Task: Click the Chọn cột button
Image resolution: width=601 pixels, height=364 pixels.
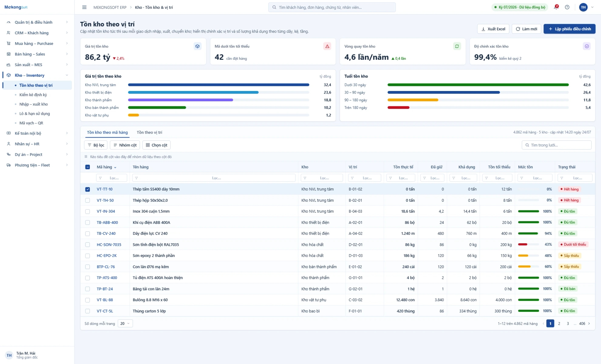Action: coord(157,145)
